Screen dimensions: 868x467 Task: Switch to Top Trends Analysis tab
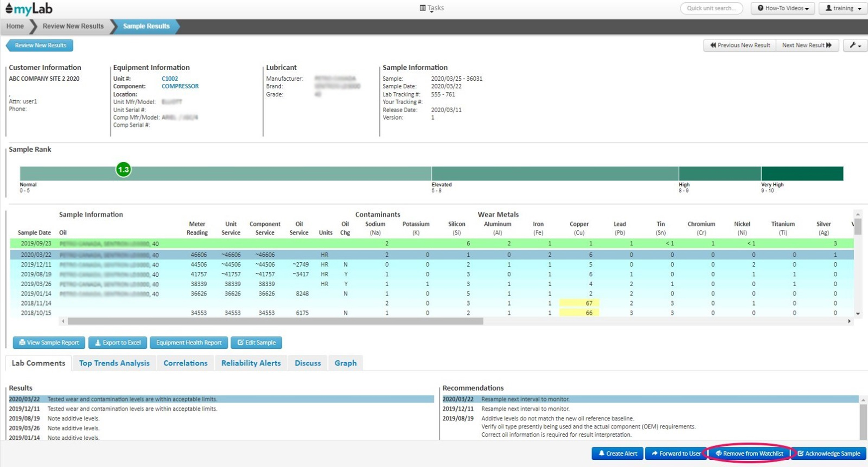[x=114, y=363]
